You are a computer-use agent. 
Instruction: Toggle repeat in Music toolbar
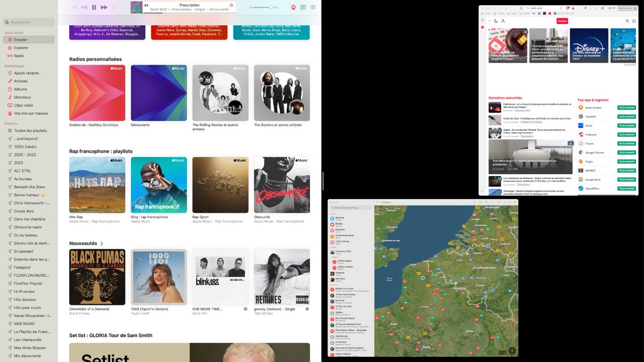(x=113, y=7)
